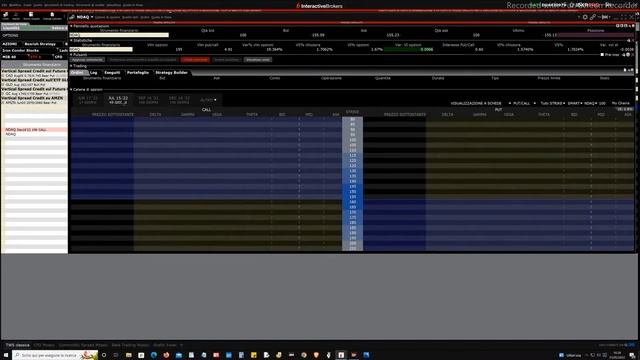Click the chain link icon in the NDAQ window header
The width and height of the screenshot is (640, 360).
click(x=593, y=17)
